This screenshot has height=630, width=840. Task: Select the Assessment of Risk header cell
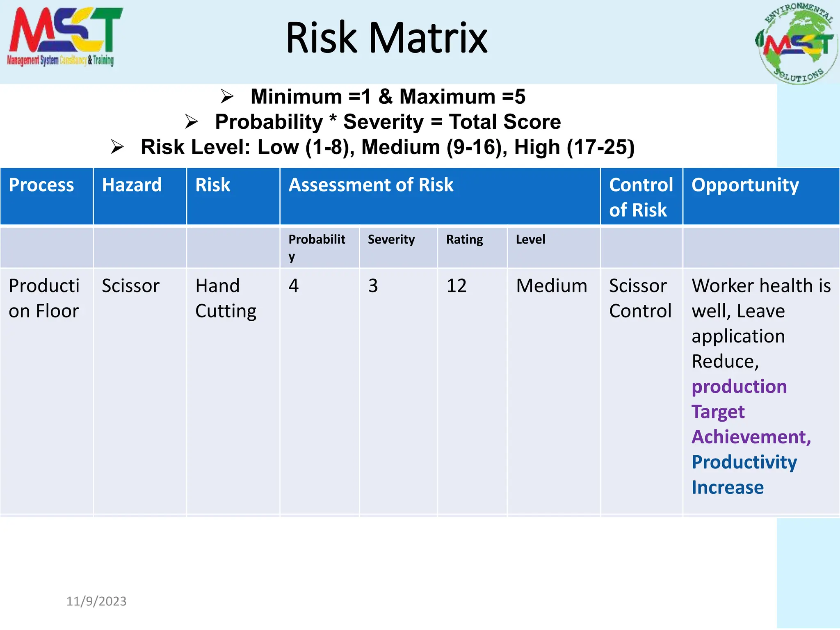coord(371,185)
